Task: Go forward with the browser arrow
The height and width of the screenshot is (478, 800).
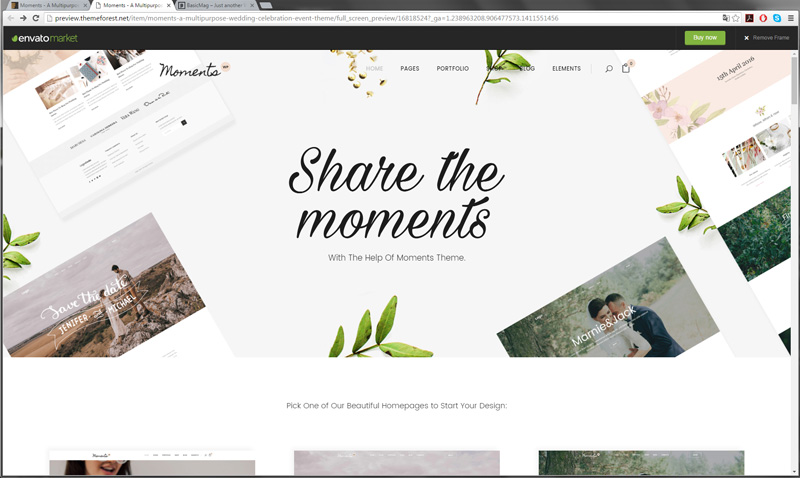Action: pyautogui.click(x=23, y=18)
